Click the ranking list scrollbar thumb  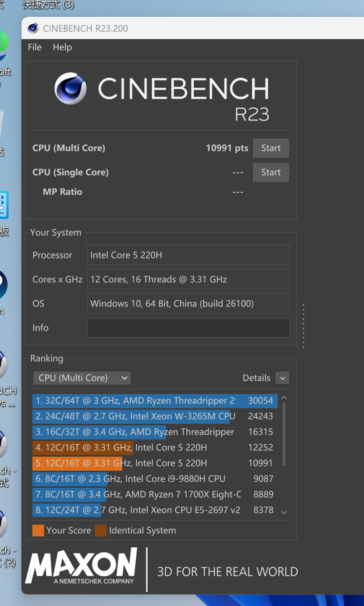(284, 434)
